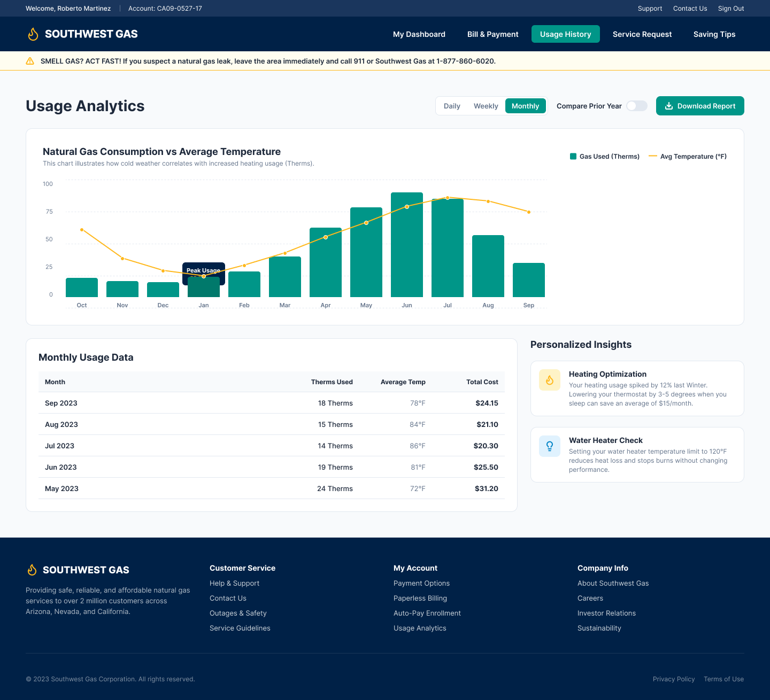
Task: Open Service Guidelines footer link
Action: click(240, 628)
